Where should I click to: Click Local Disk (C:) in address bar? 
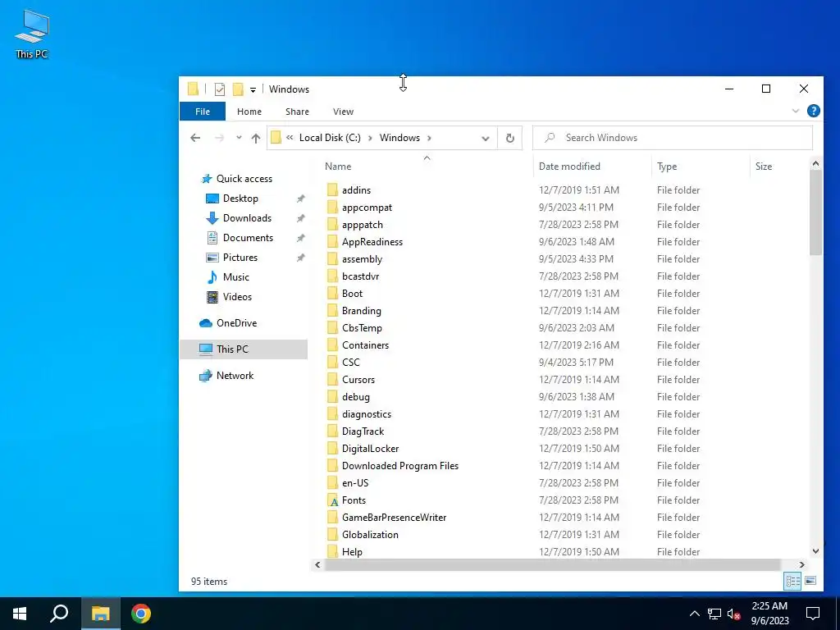(x=330, y=138)
